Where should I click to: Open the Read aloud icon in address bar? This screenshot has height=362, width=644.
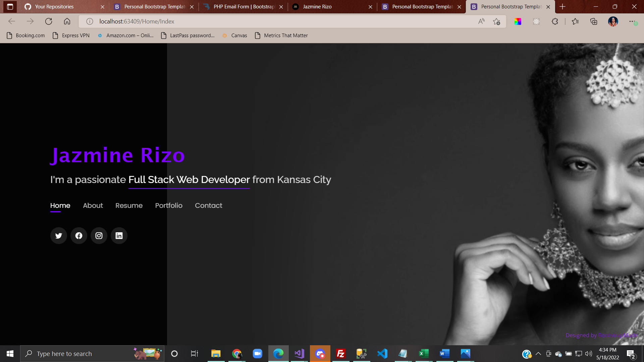481,21
